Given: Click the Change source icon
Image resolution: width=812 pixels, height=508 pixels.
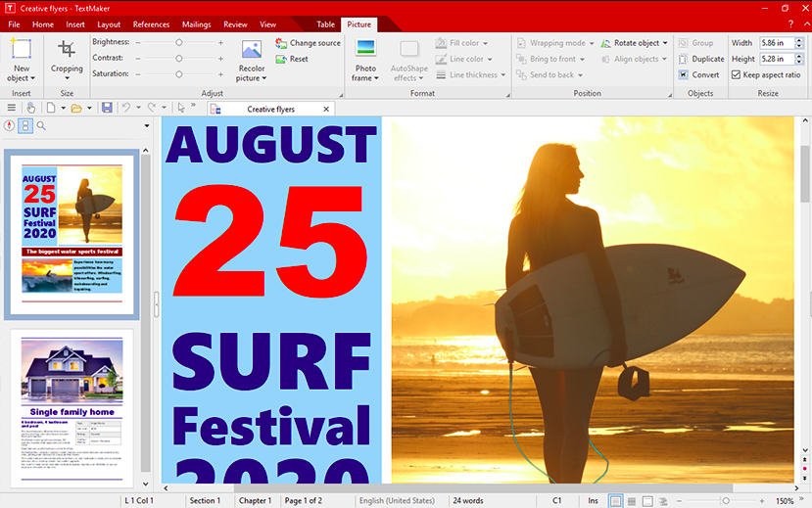Looking at the screenshot, I should click(x=281, y=43).
